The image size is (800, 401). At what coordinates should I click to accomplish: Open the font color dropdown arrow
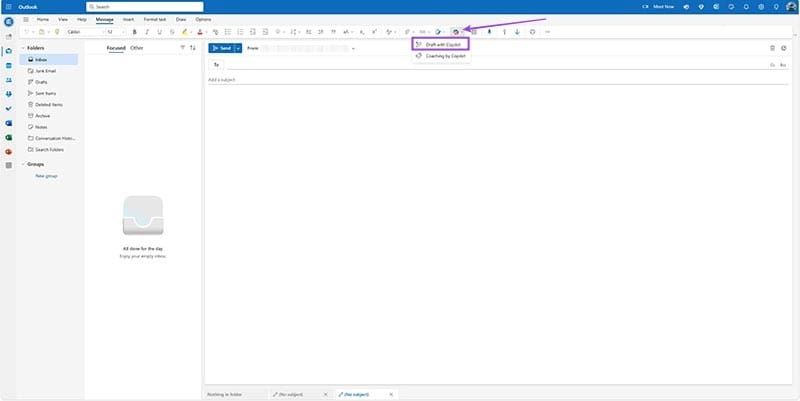206,32
